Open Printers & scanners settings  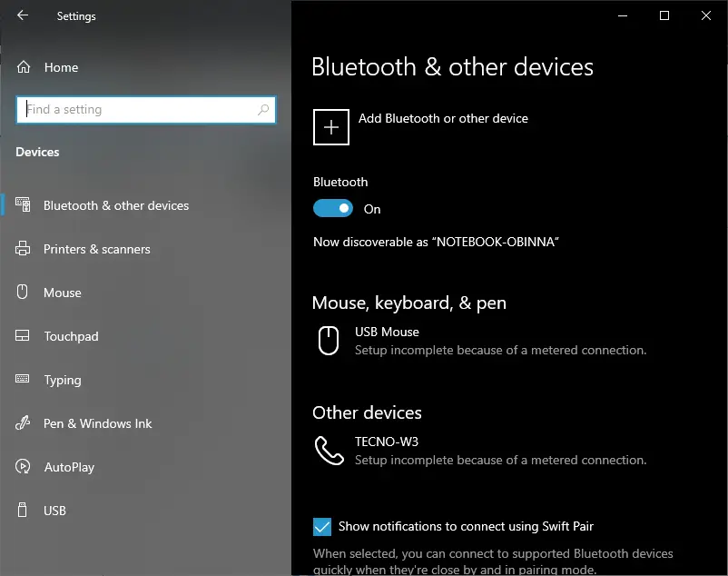click(x=96, y=249)
